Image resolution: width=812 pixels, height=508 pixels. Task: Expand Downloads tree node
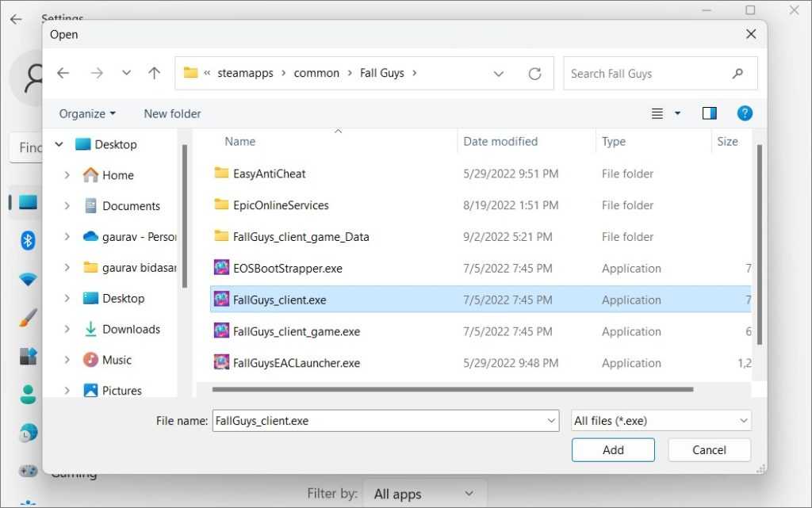(67, 329)
